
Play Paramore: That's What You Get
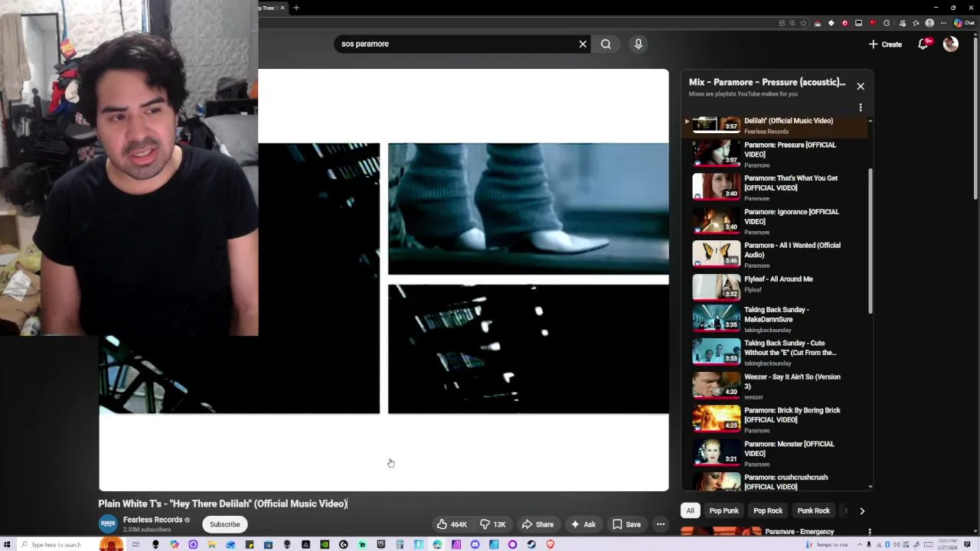coord(775,187)
